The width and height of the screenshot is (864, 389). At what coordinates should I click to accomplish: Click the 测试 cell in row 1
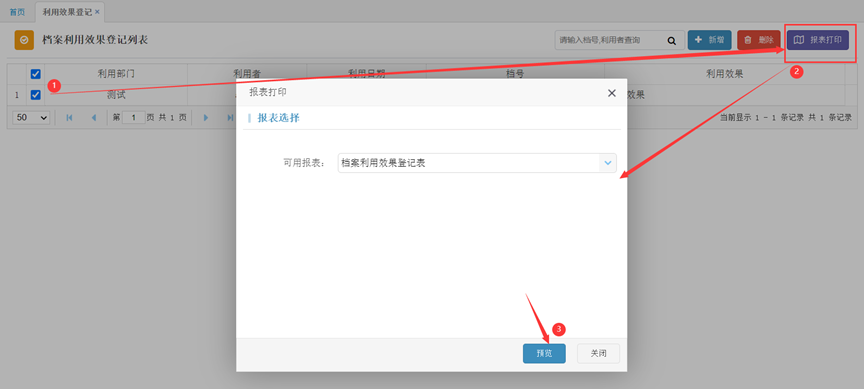pyautogui.click(x=116, y=95)
